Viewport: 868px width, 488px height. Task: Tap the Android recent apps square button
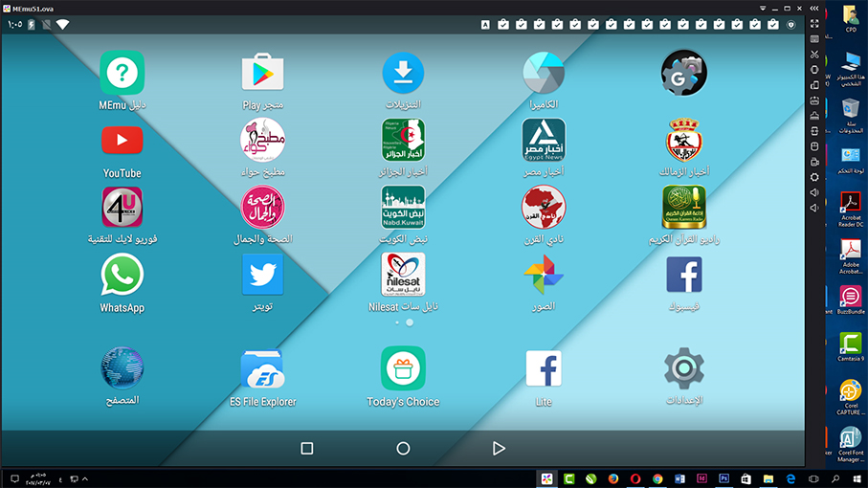[x=306, y=448]
